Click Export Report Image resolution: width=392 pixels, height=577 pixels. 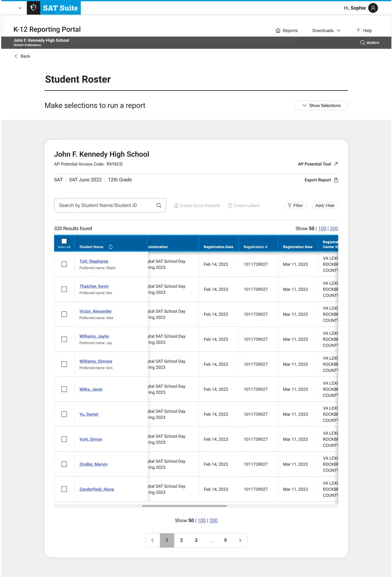[x=321, y=180]
